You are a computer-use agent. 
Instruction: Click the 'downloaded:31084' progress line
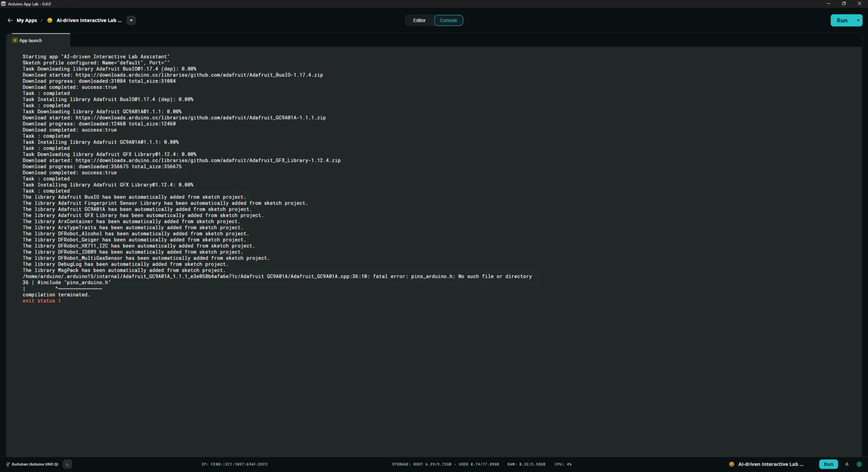(99, 81)
